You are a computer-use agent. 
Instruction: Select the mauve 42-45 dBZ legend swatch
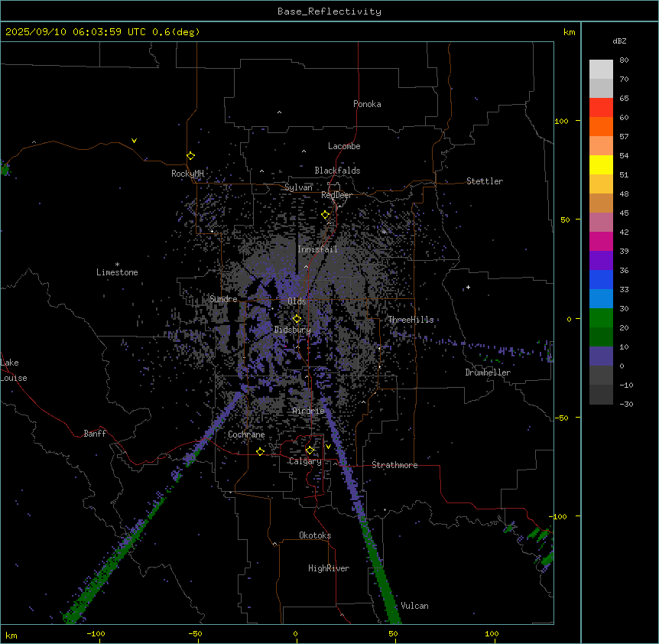coord(601,223)
